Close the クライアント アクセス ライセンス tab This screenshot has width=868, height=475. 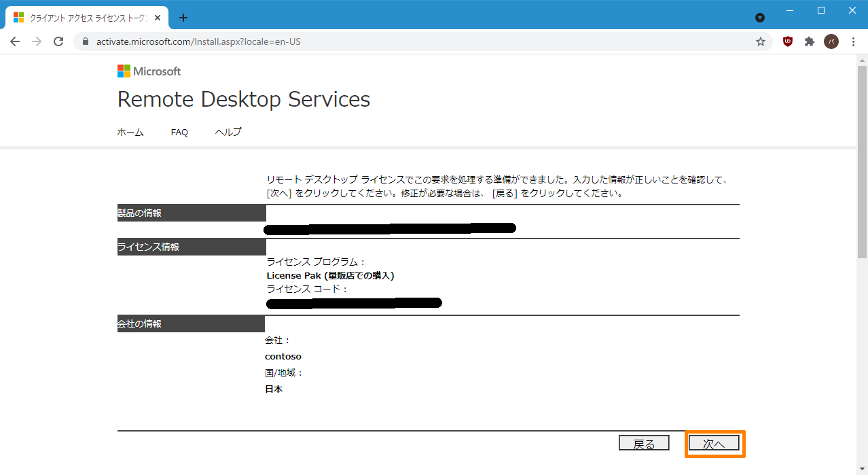coord(158,18)
